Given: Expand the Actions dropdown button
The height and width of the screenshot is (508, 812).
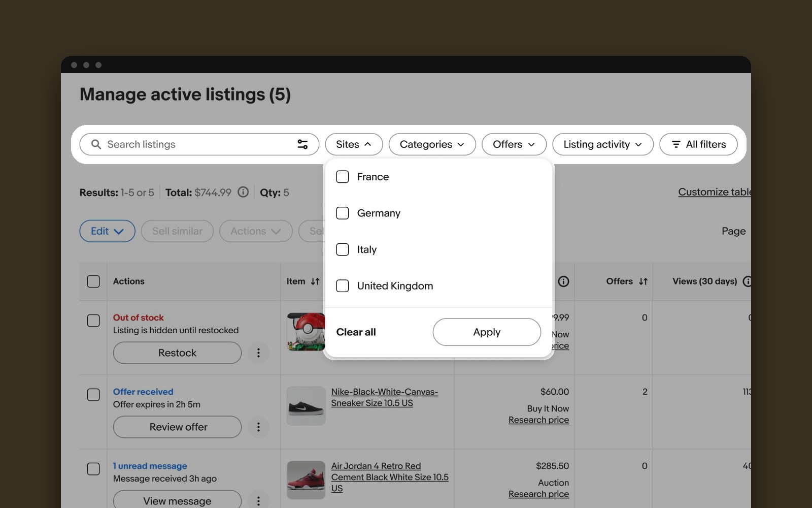Looking at the screenshot, I should click(x=256, y=231).
